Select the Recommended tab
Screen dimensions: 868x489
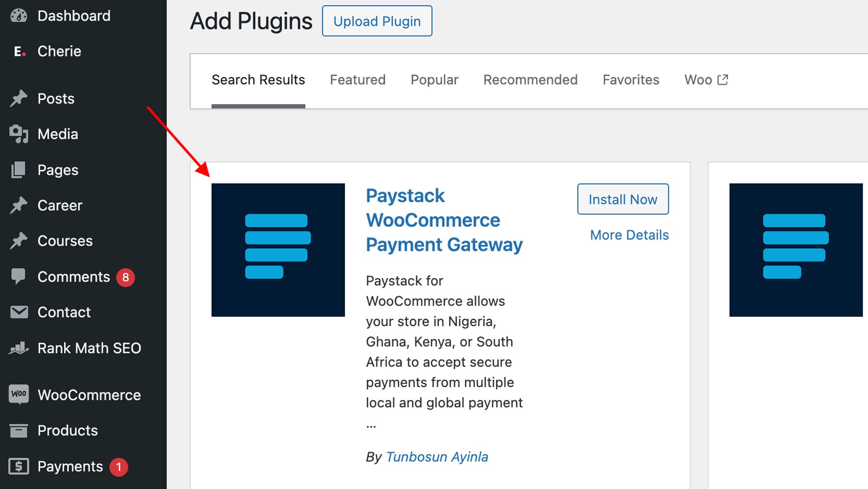pyautogui.click(x=530, y=79)
